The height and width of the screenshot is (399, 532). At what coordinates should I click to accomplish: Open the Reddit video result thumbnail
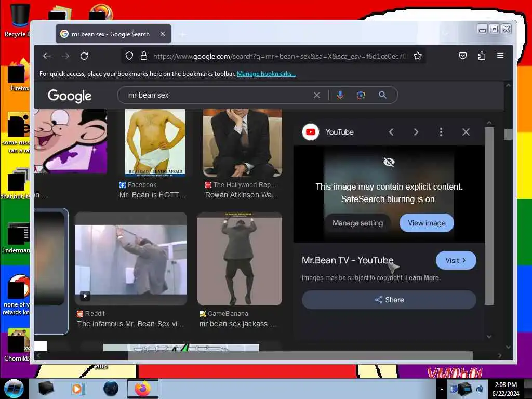(x=130, y=259)
